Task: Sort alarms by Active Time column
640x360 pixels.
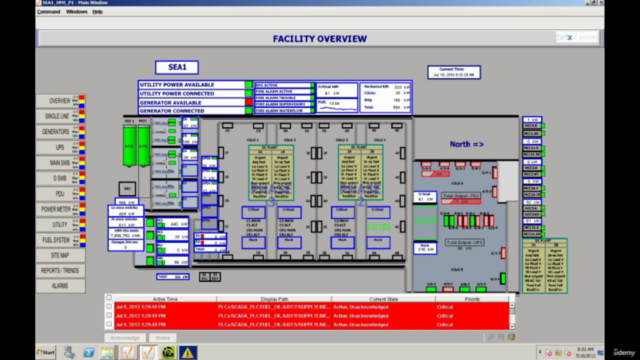Action: click(165, 299)
